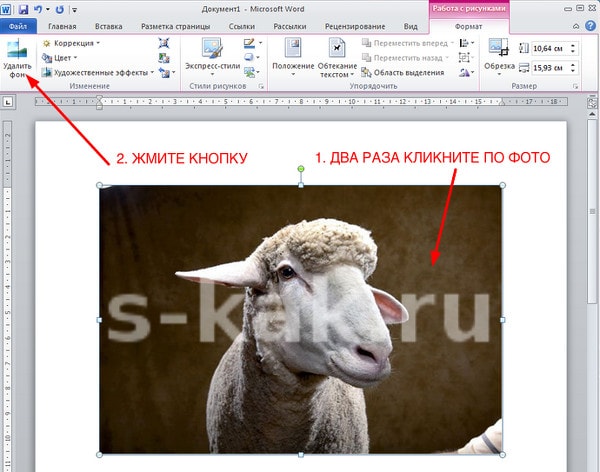Select the Формат tab
The image size is (600, 472).
coord(468,26)
